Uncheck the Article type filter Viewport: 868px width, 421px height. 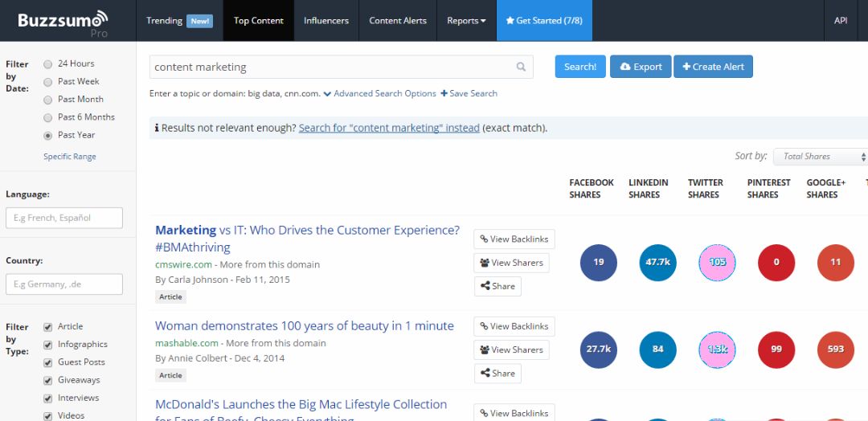(48, 327)
